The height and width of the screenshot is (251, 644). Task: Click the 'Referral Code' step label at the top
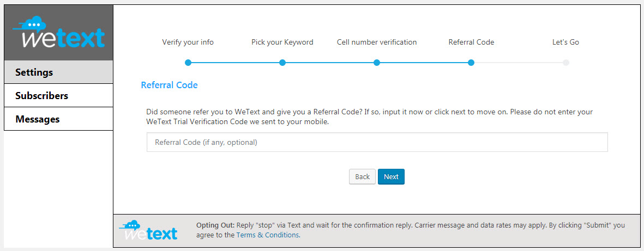coord(471,42)
